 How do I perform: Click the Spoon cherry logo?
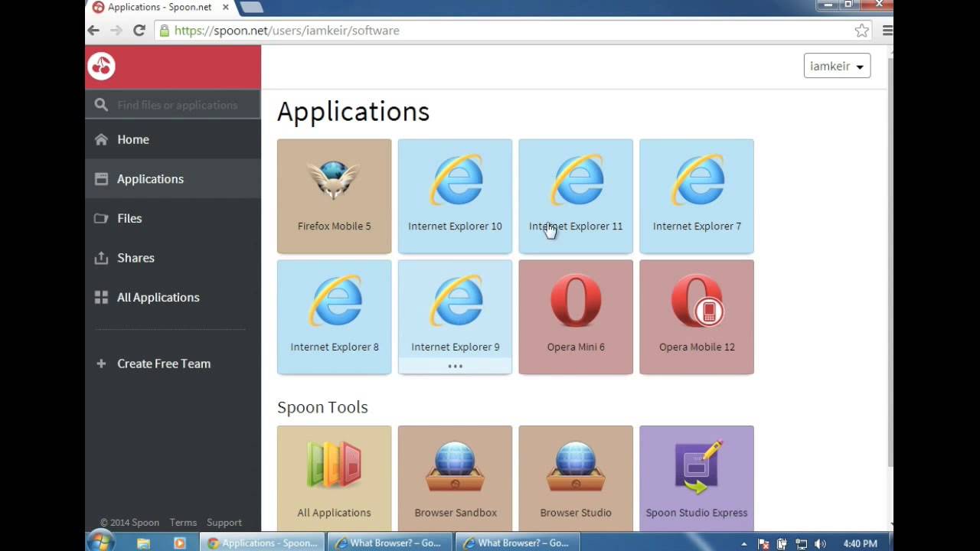coord(101,67)
